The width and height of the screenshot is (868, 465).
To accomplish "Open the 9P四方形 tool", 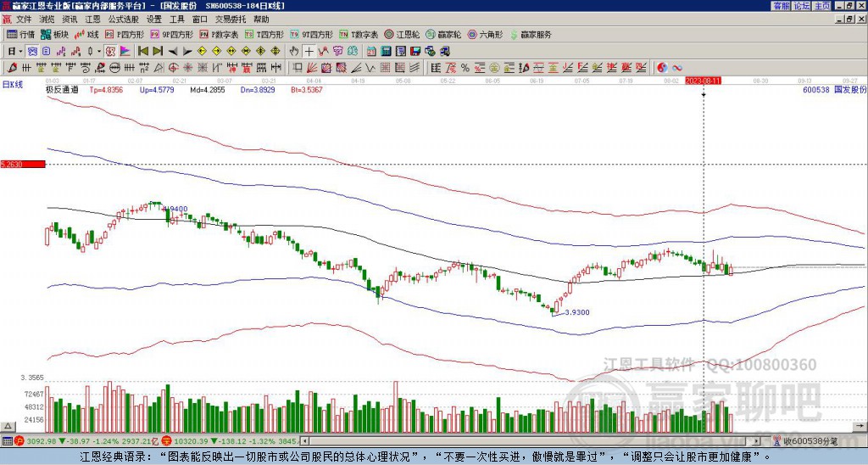I will click(x=171, y=34).
